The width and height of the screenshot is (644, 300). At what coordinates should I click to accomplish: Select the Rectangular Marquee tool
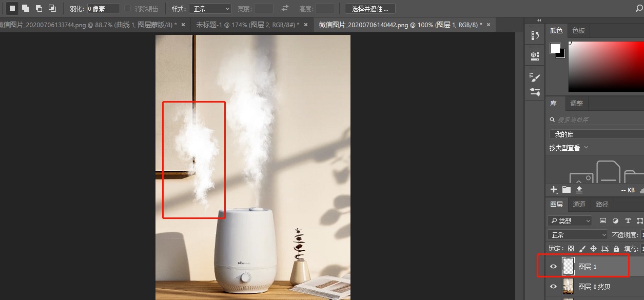pos(11,8)
